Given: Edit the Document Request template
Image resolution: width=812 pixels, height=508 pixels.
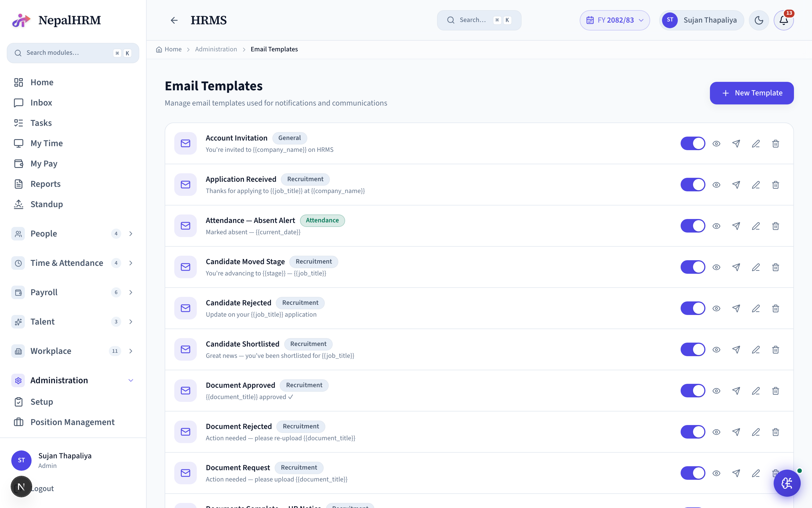Looking at the screenshot, I should pyautogui.click(x=756, y=473).
